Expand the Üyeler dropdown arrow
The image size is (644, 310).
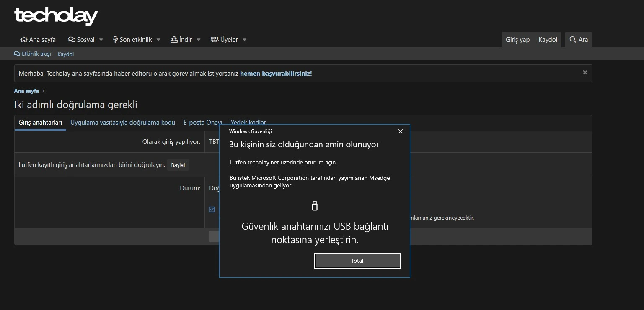click(x=245, y=40)
